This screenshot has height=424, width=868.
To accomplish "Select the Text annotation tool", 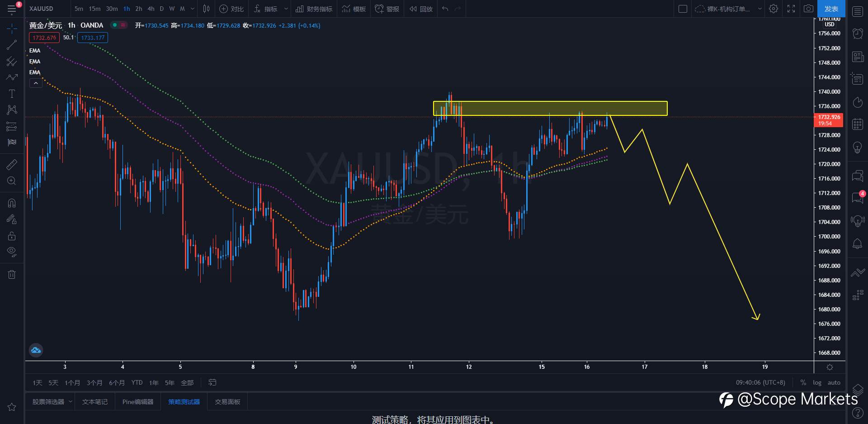I will [12, 94].
